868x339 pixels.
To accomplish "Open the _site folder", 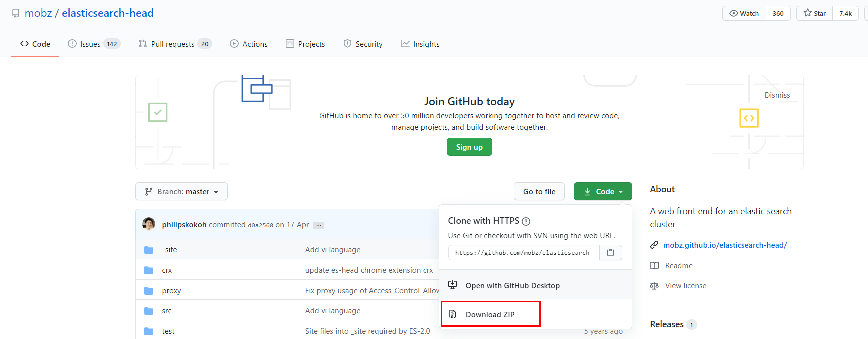I will coord(169,250).
